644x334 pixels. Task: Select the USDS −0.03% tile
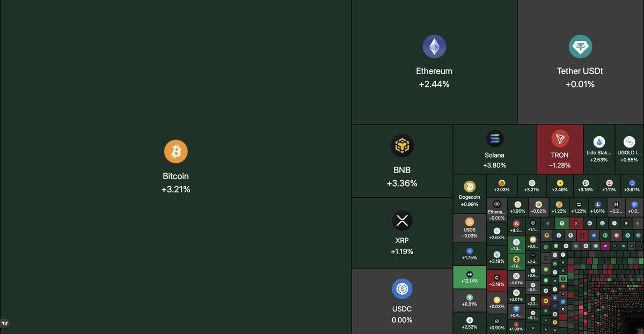coord(469,228)
